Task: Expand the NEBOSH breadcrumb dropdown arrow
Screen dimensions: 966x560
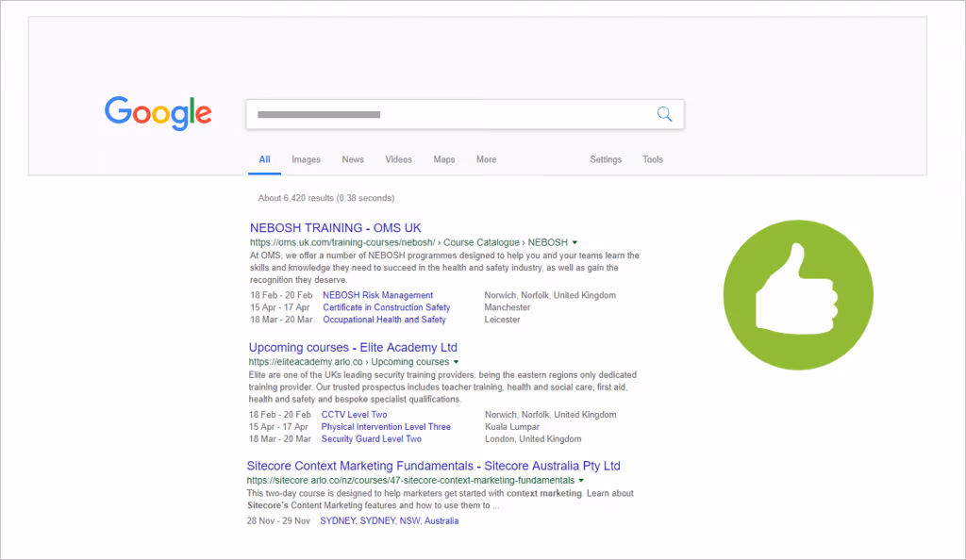Action: click(575, 242)
